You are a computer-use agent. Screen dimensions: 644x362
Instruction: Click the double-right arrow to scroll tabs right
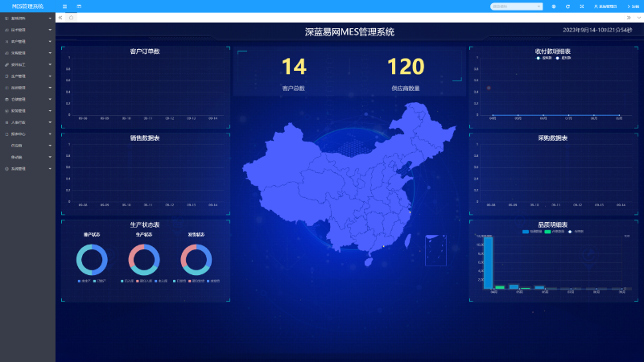(629, 18)
